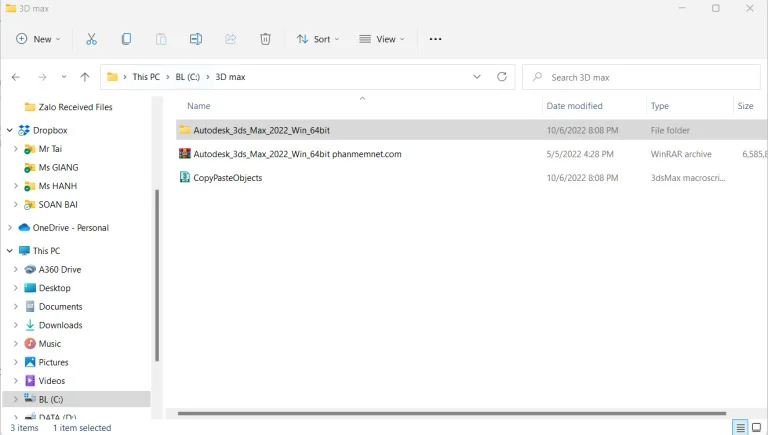Open Zalo Received Files in the sidebar
This screenshot has width=768, height=435.
click(x=75, y=107)
